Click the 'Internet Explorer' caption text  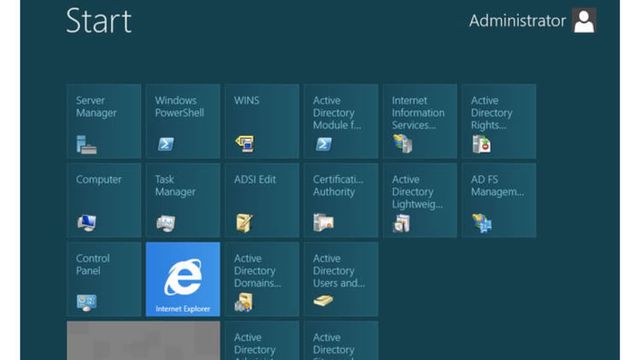(183, 309)
